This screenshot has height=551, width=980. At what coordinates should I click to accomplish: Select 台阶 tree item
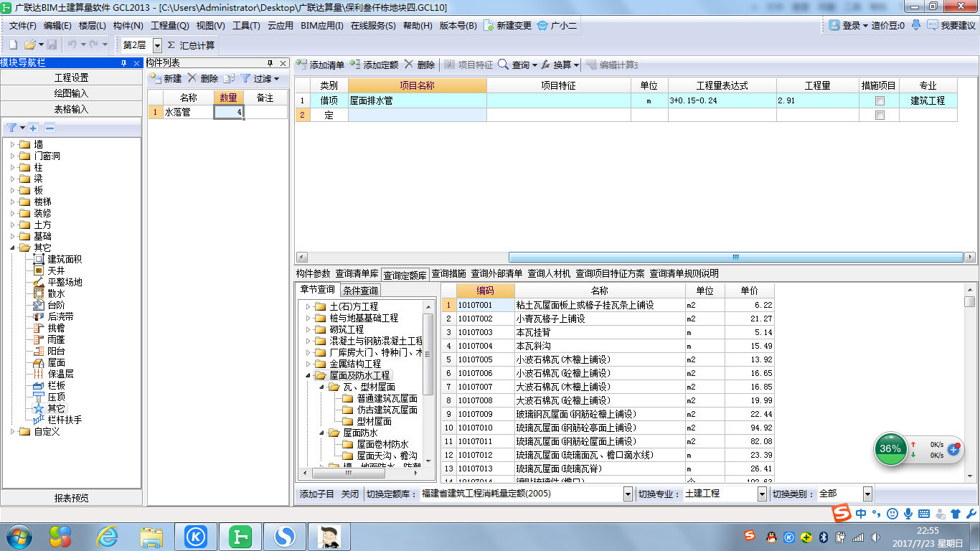pos(56,305)
